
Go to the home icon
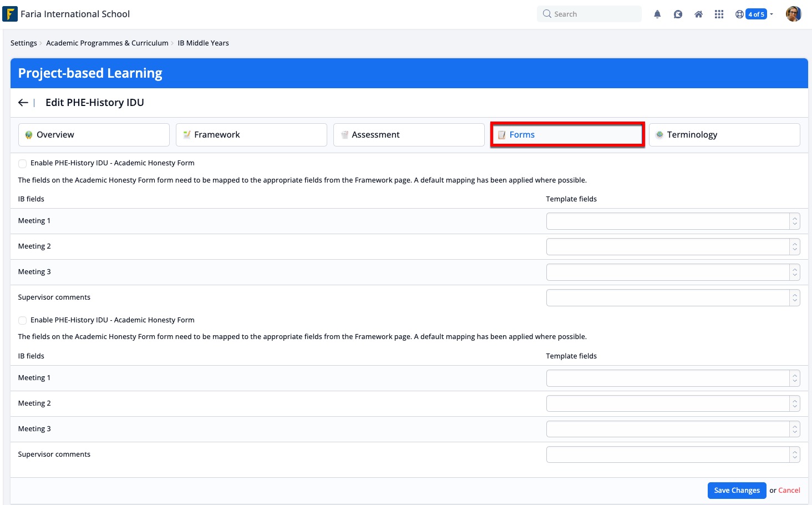click(698, 14)
